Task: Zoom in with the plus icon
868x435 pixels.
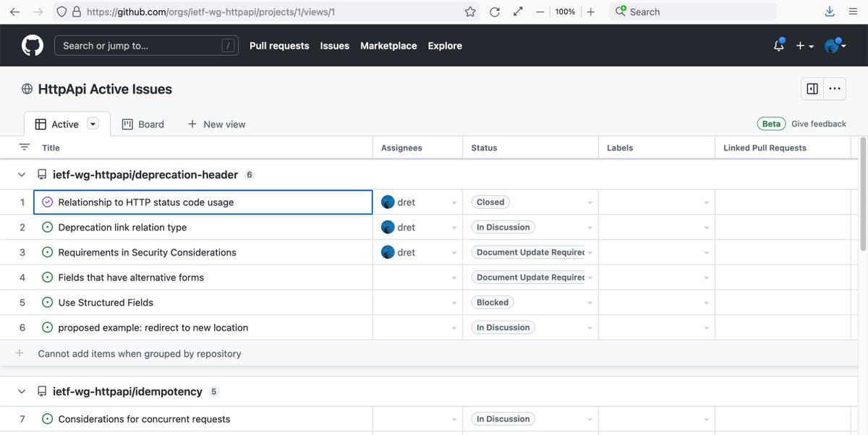Action: 591,12
